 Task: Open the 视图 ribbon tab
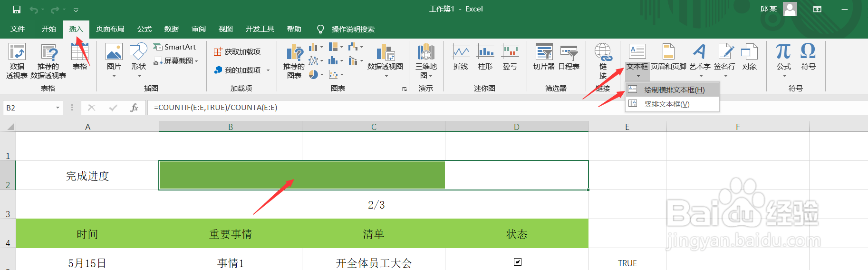tap(226, 29)
